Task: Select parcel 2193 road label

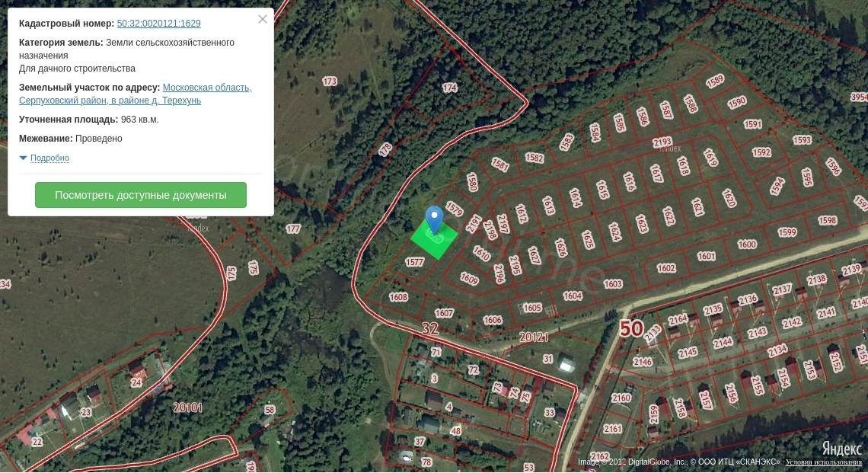Action: click(x=662, y=142)
